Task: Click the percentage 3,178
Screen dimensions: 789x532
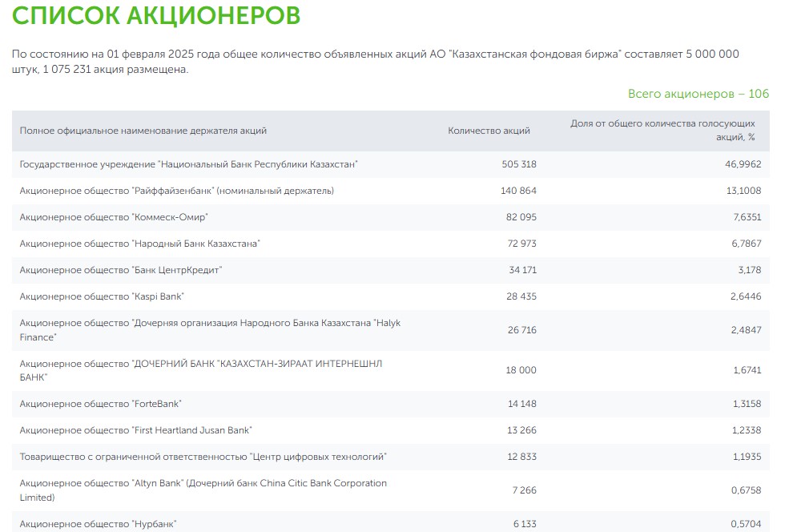Action: pyautogui.click(x=749, y=270)
